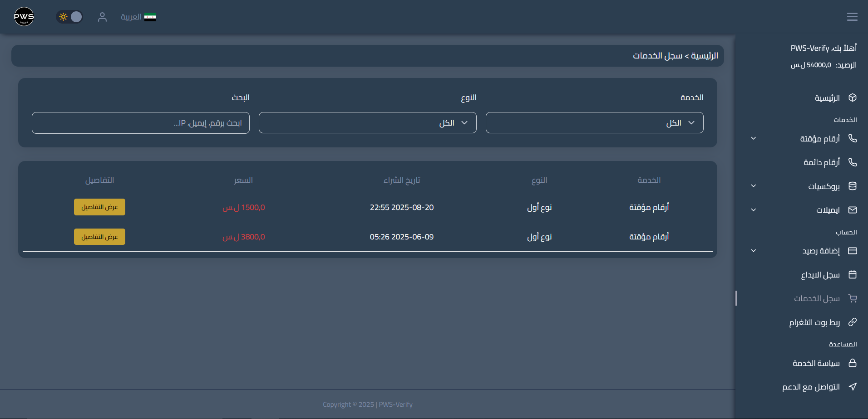868x419 pixels.
Task: Select the home icon beside الرئيسية
Action: click(x=853, y=97)
